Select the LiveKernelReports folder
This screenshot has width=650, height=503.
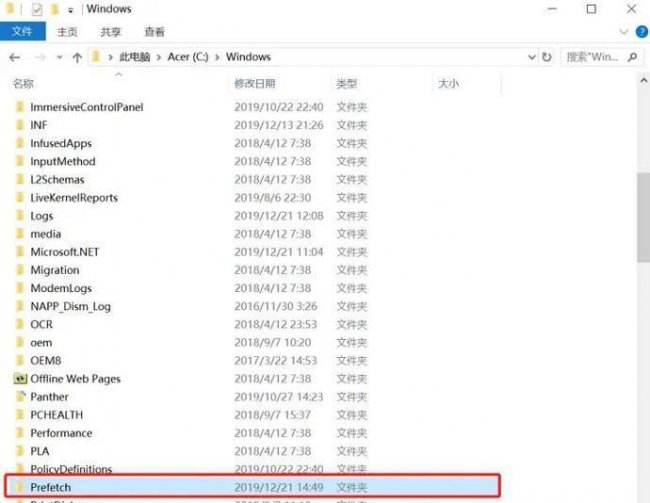[x=74, y=197]
